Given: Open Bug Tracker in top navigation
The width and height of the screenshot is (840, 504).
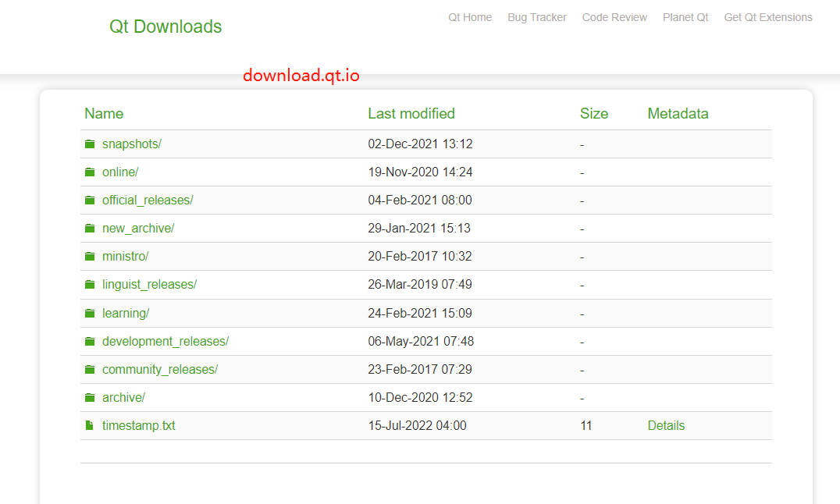Looking at the screenshot, I should click(537, 17).
